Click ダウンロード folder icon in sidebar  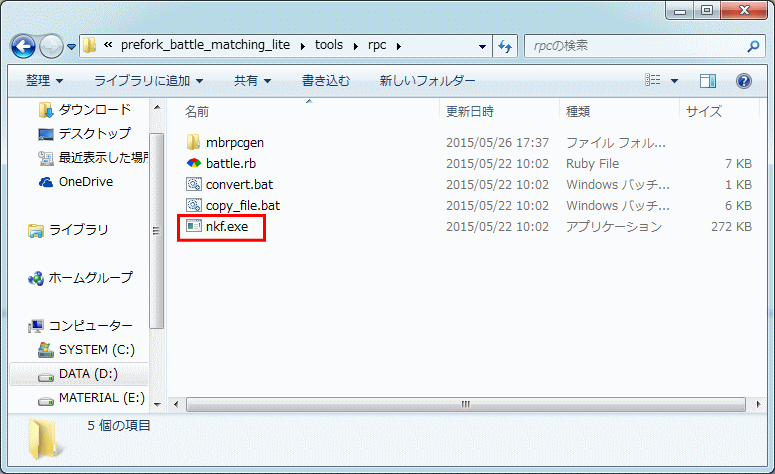tap(45, 110)
